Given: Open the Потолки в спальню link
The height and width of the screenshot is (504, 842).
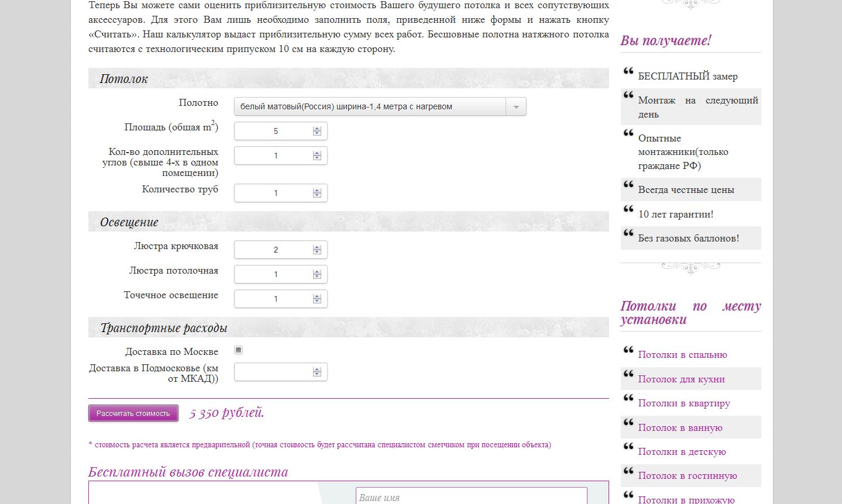Looking at the screenshot, I should click(x=682, y=355).
